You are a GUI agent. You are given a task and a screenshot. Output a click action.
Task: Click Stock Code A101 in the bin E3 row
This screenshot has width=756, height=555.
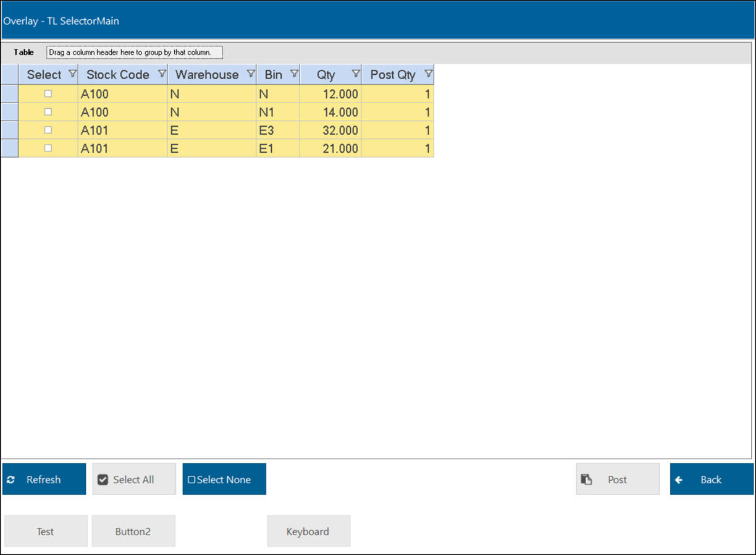coord(122,130)
